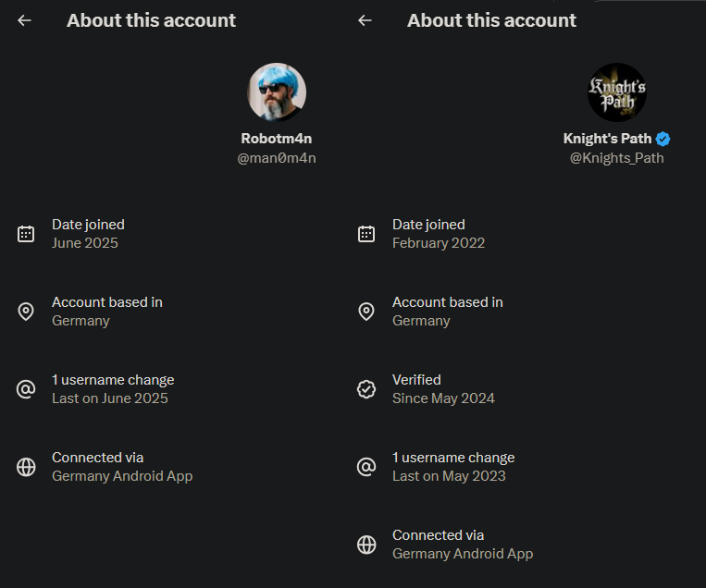
Task: Click 'Date joined' label in Knight's Path panel
Action: [428, 225]
